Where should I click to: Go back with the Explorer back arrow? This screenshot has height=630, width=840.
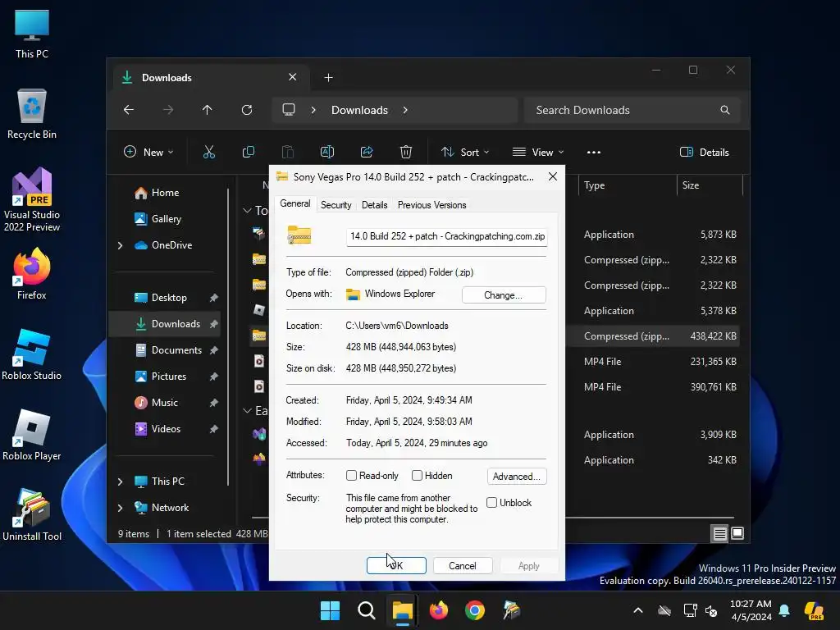[129, 110]
